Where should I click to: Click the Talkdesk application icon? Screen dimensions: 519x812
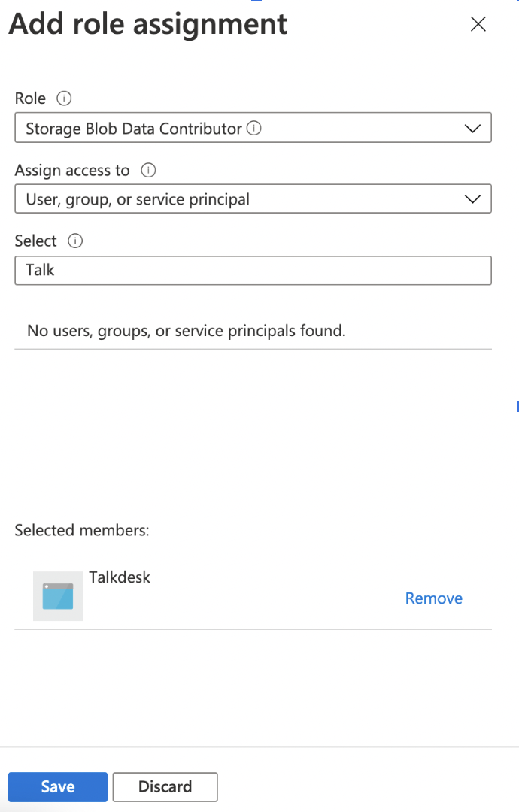57,596
